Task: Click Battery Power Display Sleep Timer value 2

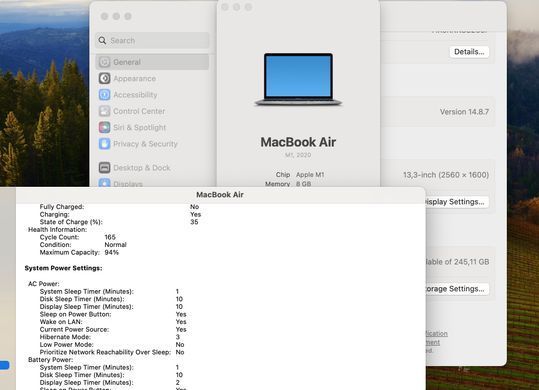Action: pos(178,382)
